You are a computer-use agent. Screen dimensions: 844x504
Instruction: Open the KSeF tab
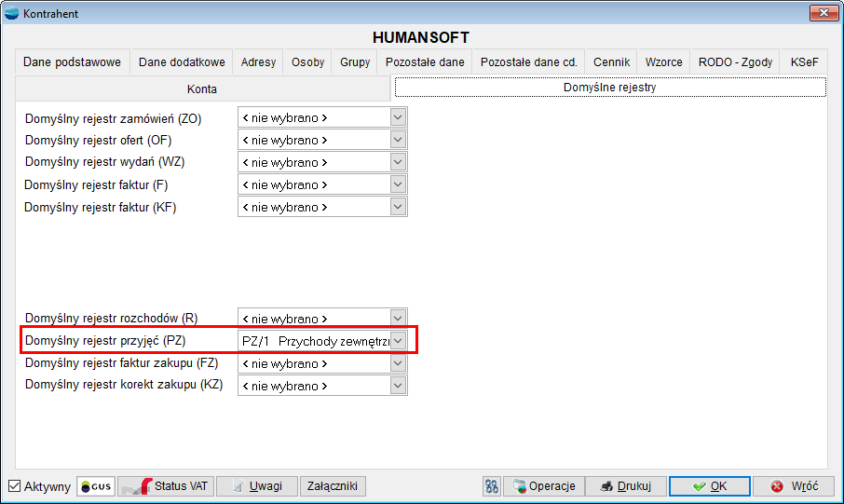805,61
